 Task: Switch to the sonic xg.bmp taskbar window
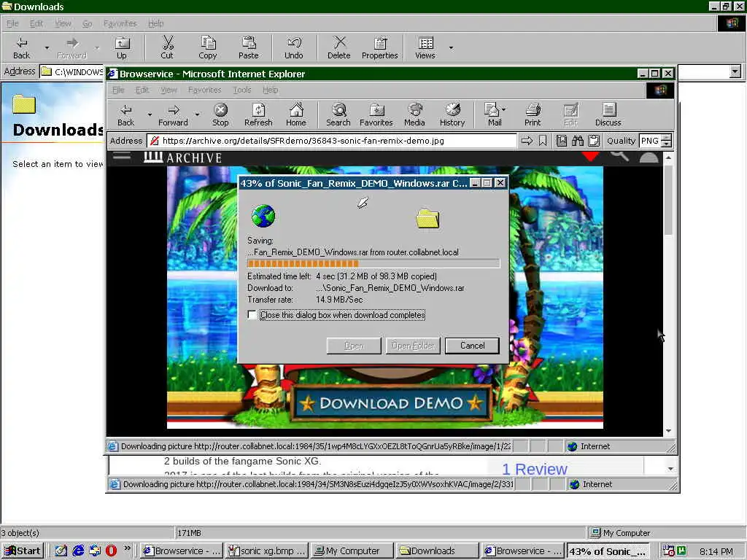pyautogui.click(x=266, y=551)
